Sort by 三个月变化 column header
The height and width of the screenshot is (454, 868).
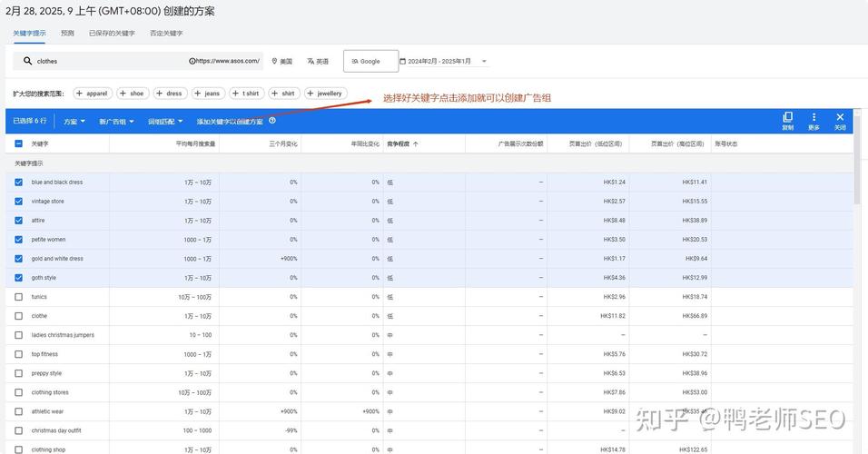[x=283, y=144]
